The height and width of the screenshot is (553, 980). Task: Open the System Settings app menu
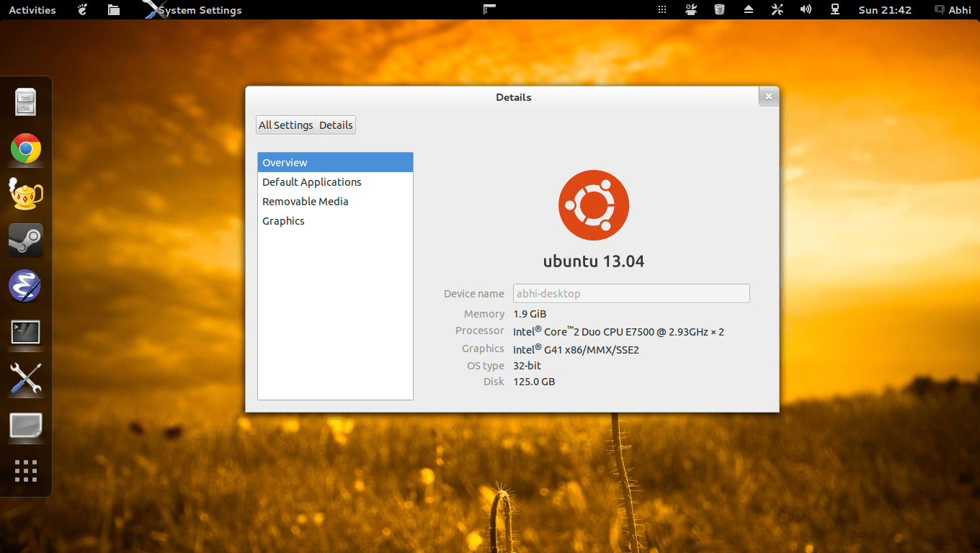pyautogui.click(x=192, y=10)
